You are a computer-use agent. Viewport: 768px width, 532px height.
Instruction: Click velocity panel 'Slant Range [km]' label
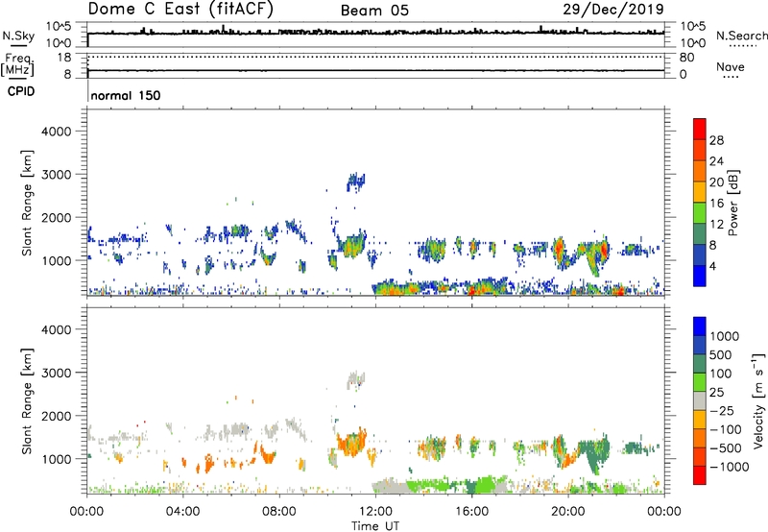[27, 401]
